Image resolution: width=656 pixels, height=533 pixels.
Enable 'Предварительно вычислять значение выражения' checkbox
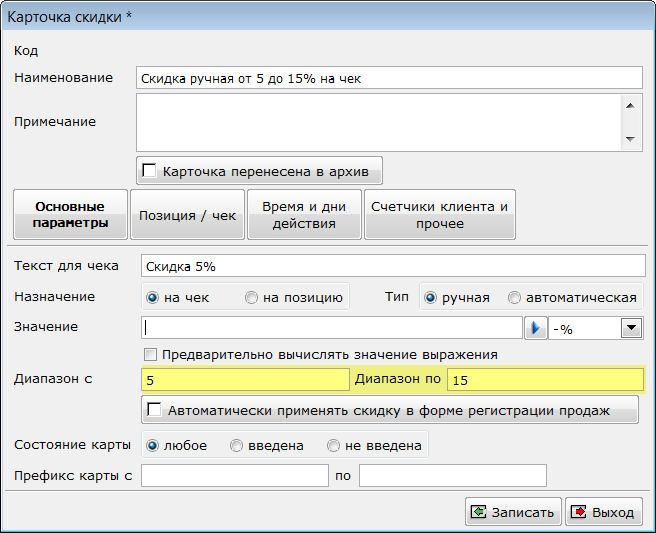(150, 355)
